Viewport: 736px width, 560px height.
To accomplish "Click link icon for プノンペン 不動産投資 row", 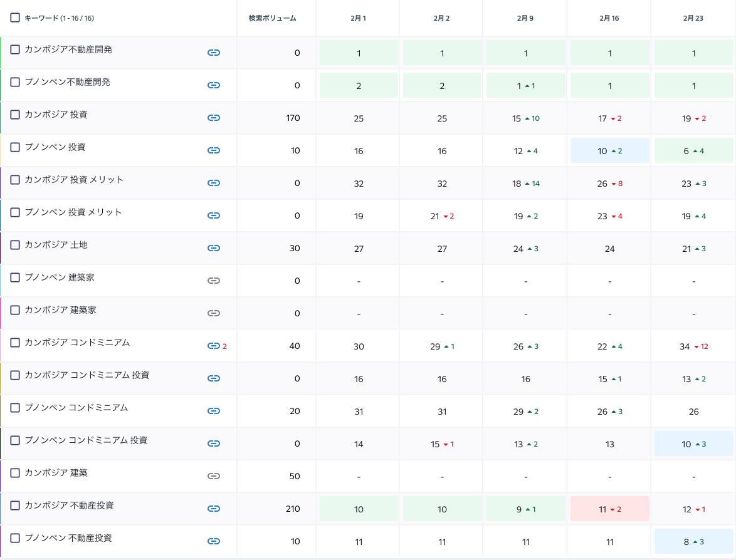I will tap(214, 541).
